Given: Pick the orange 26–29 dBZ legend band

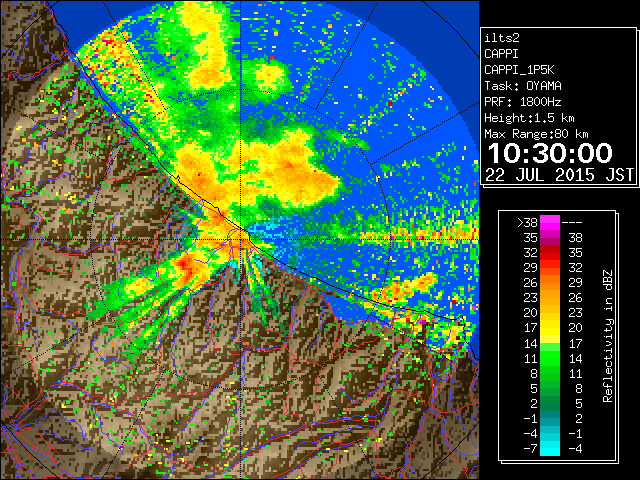Looking at the screenshot, I should tap(550, 283).
